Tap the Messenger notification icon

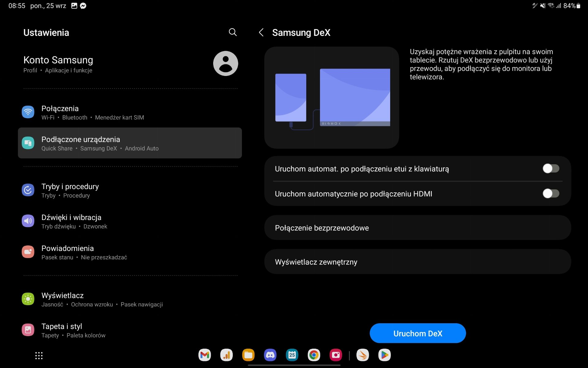coord(83,6)
